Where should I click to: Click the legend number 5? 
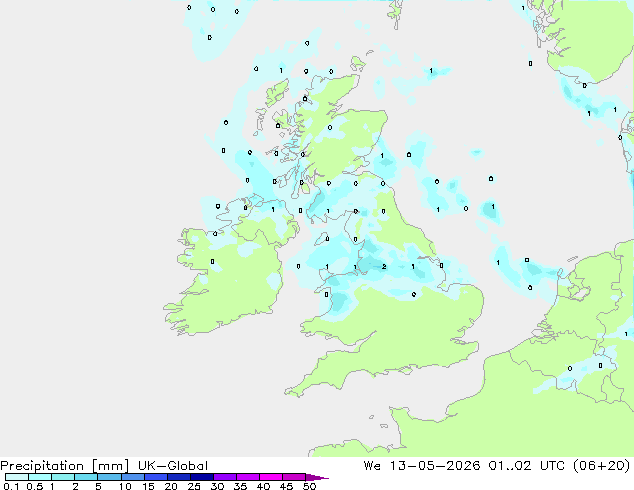pyautogui.click(x=98, y=486)
